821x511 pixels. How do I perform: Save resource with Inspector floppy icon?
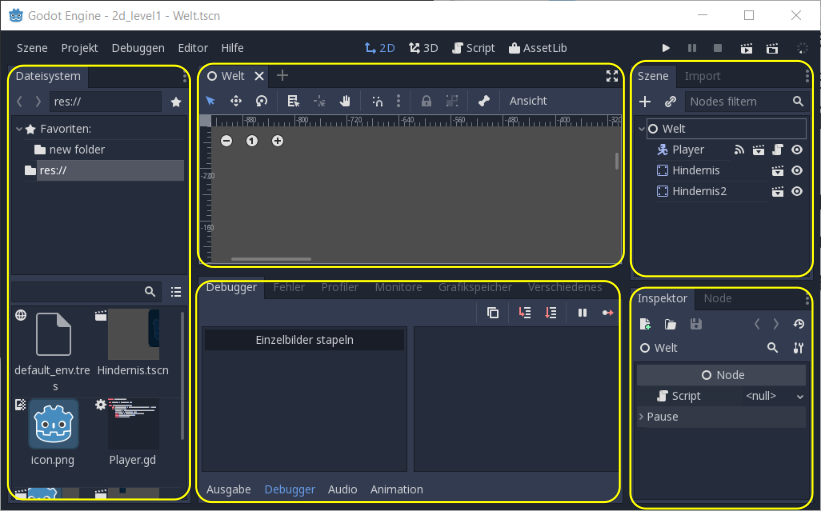coord(696,324)
